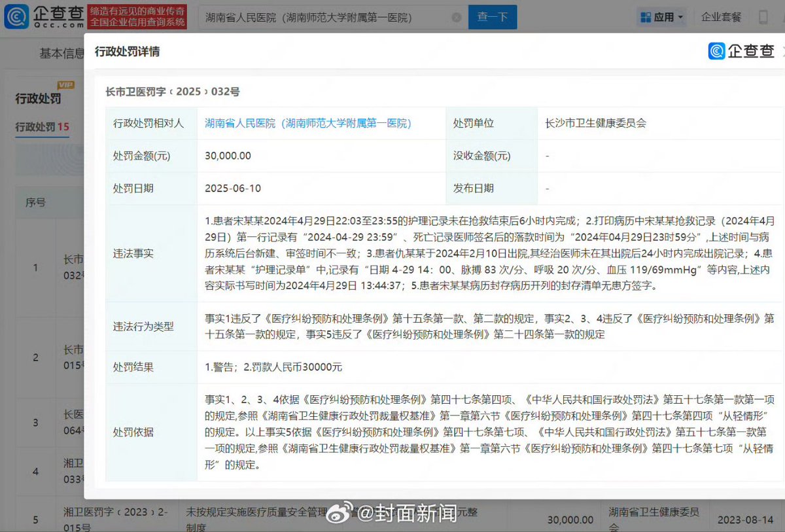Click the 处罚单位 label
785x532 pixels.
[x=474, y=123]
